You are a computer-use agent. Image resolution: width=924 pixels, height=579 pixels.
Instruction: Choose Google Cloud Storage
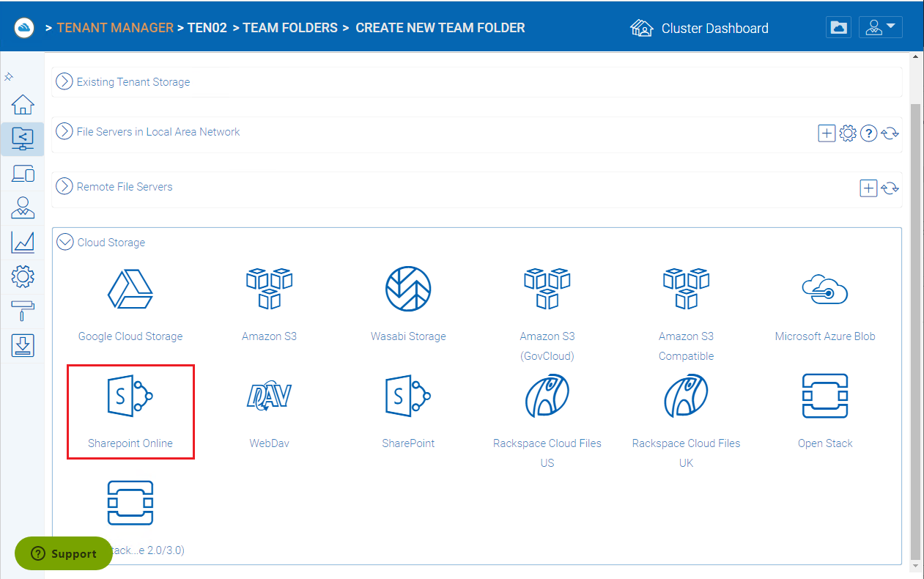(x=130, y=289)
